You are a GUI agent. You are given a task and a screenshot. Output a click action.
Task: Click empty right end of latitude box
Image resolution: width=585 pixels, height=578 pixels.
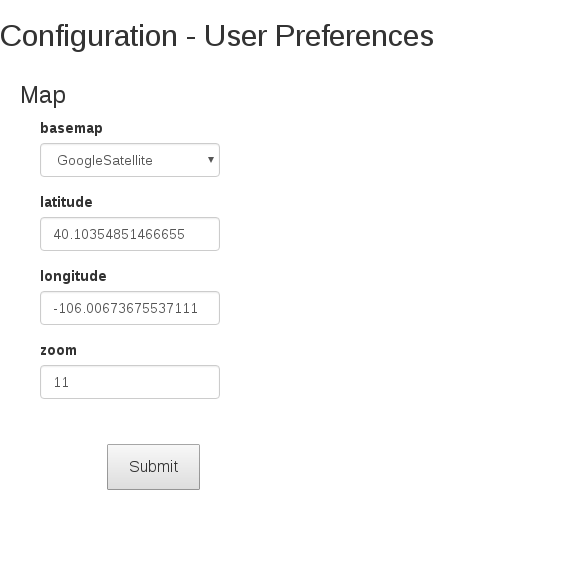pos(203,234)
